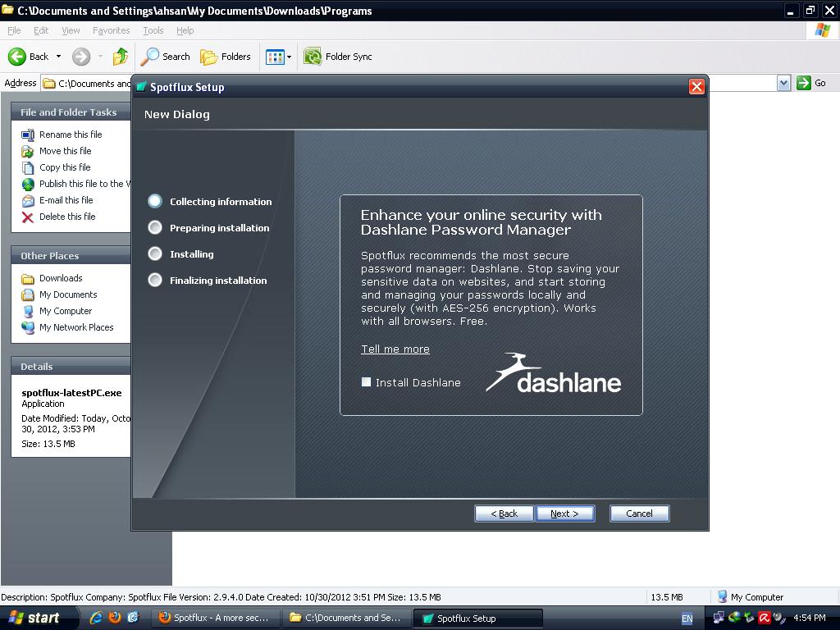The height and width of the screenshot is (630, 840).
Task: Open the Search pane in Explorer
Action: coord(165,57)
